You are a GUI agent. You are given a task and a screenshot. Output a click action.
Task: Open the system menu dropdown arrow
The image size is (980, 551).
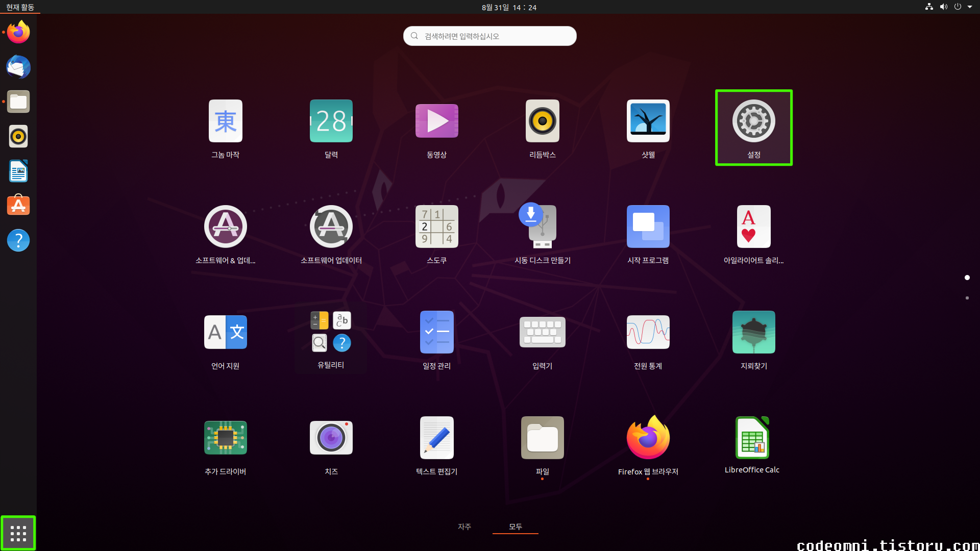(x=970, y=7)
